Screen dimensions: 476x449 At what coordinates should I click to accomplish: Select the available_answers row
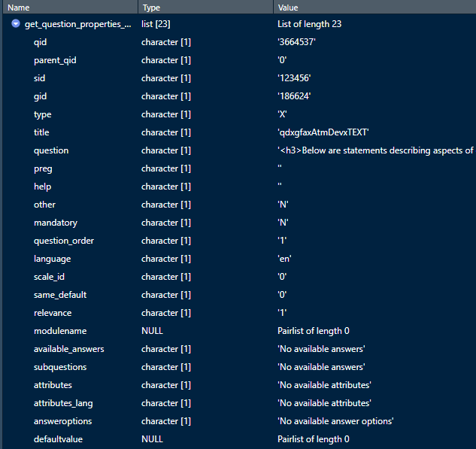(69, 349)
